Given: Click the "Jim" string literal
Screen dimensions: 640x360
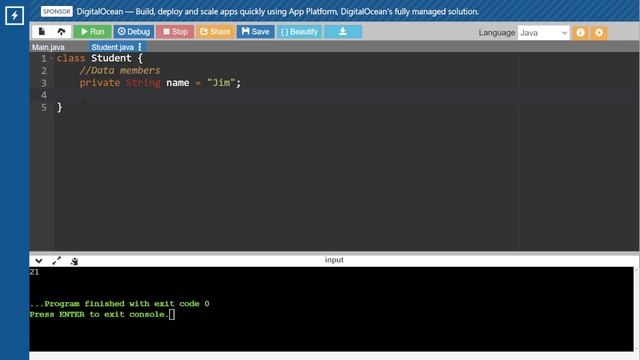Looking at the screenshot, I should tap(221, 82).
